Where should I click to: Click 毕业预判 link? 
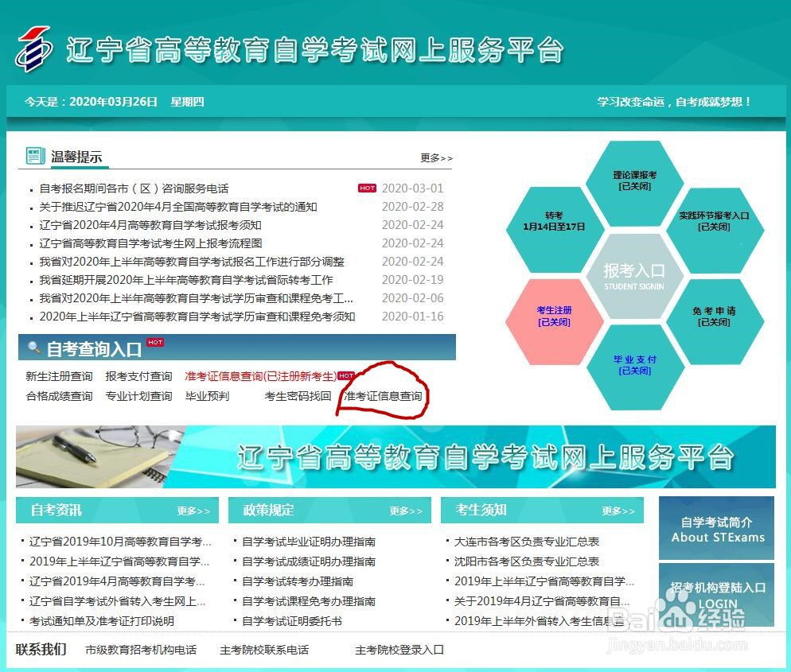tap(208, 396)
